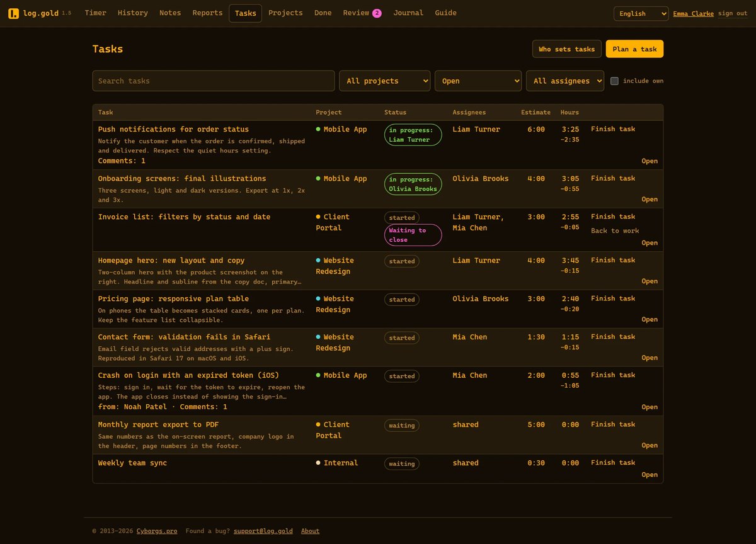Image resolution: width=756 pixels, height=544 pixels.
Task: Switch to the Notes tab
Action: [x=170, y=13]
